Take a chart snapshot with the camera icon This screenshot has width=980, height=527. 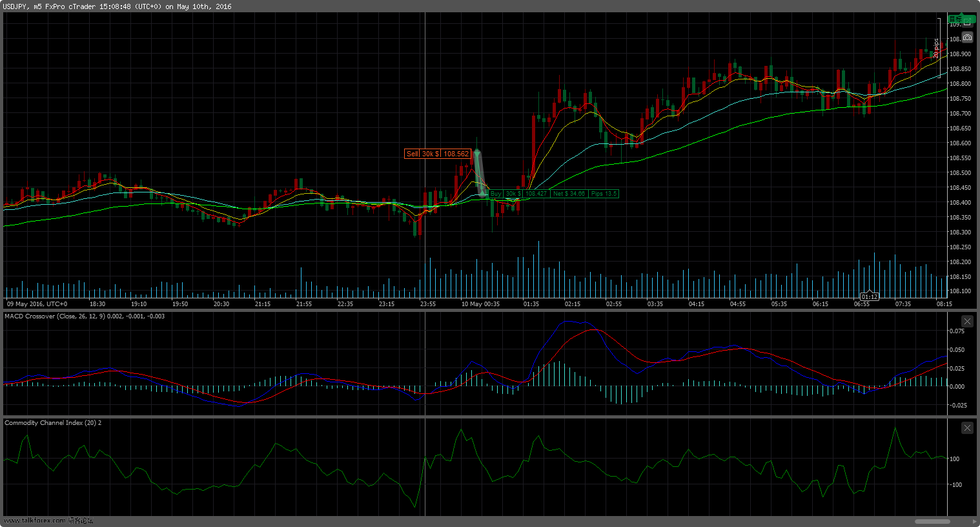point(967,37)
